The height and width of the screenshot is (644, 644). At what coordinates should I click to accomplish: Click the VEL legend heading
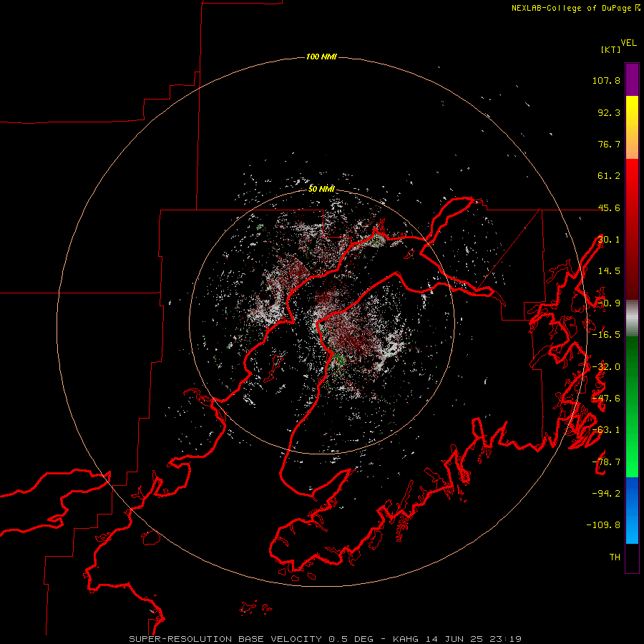click(x=628, y=43)
